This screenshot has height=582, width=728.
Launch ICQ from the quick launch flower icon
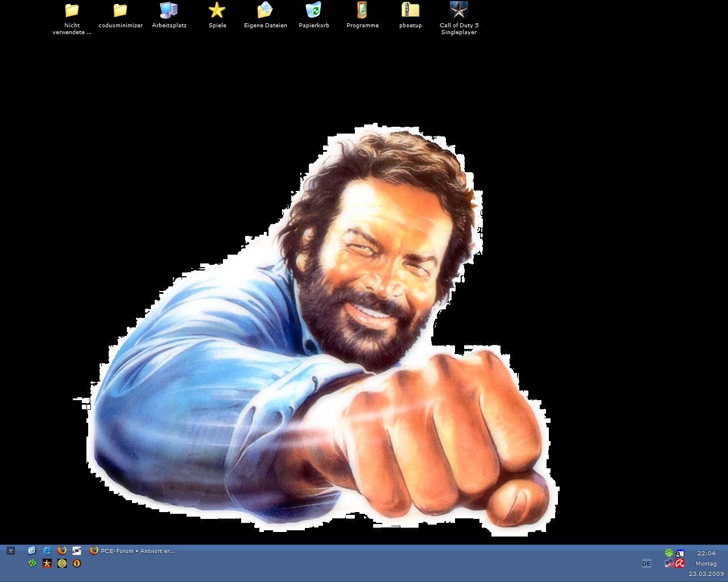[32, 563]
